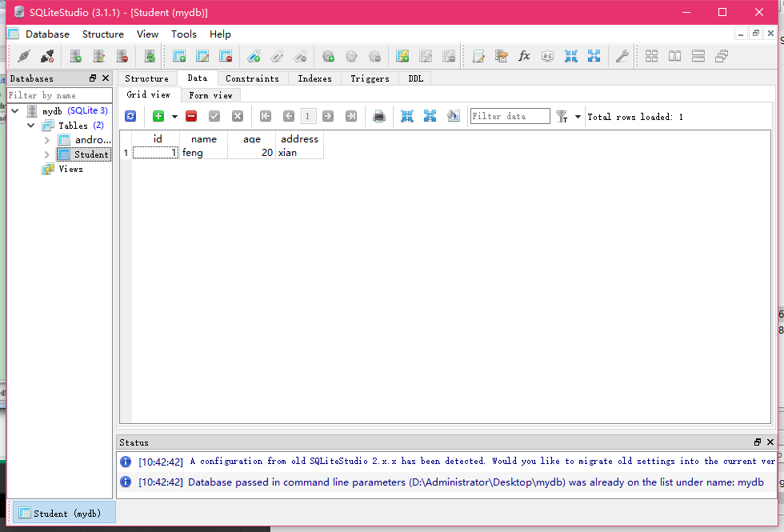Click the Filter data input field

pos(510,116)
